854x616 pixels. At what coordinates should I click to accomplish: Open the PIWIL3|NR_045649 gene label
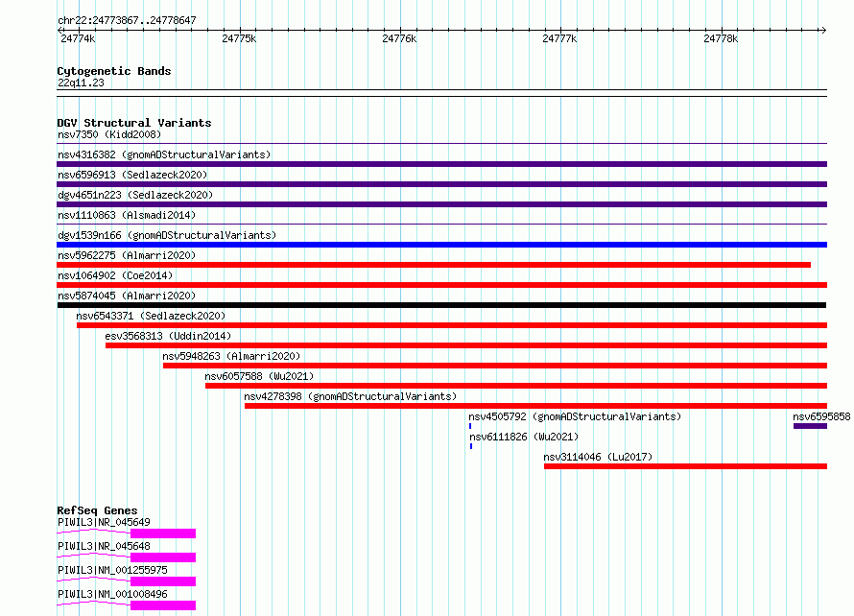(104, 522)
